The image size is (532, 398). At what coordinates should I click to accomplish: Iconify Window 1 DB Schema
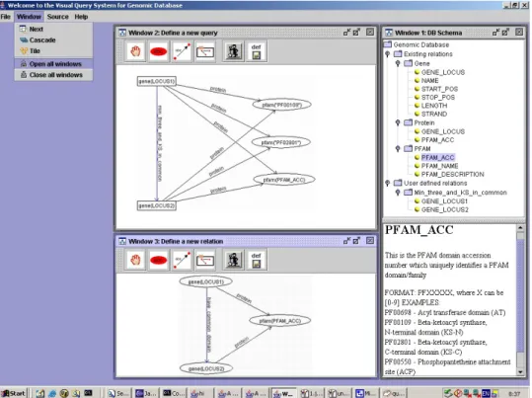pos(495,33)
